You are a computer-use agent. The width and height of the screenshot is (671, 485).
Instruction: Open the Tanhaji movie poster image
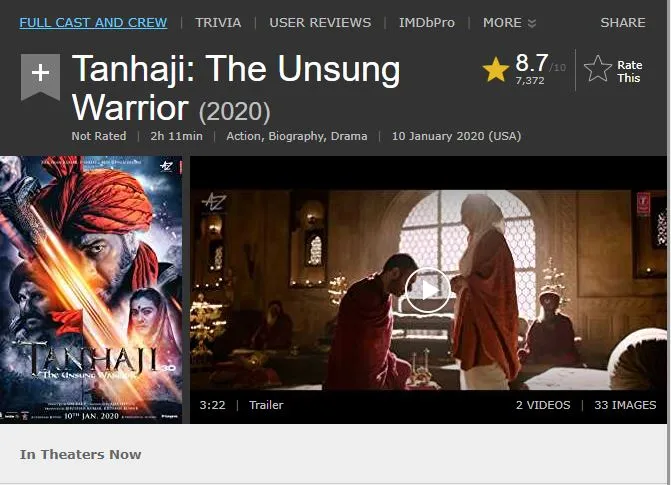[91, 290]
